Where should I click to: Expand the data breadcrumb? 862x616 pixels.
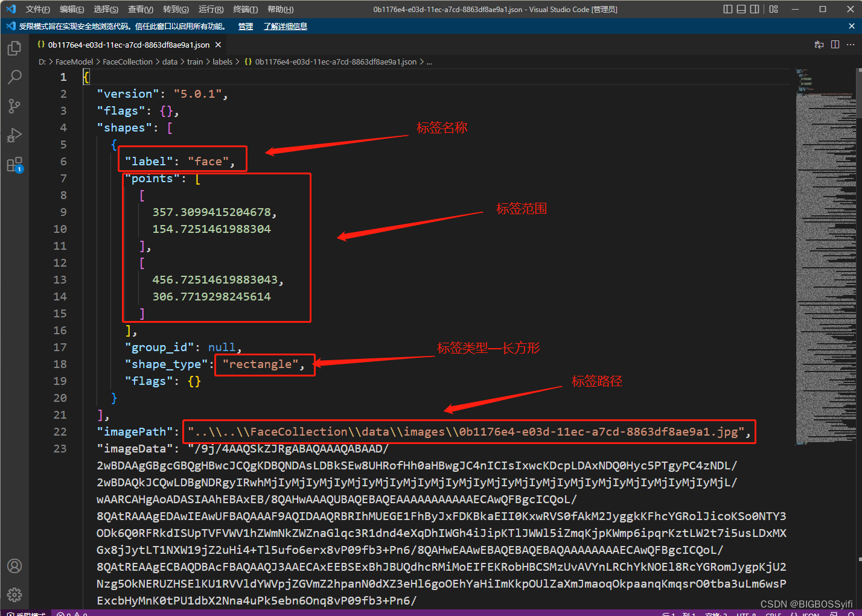click(x=170, y=62)
